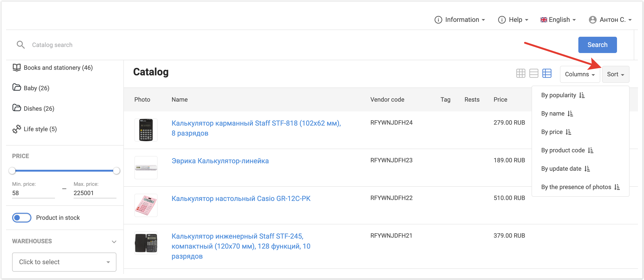Open the Columns dropdown
This screenshot has height=280, width=644.
coord(580,74)
